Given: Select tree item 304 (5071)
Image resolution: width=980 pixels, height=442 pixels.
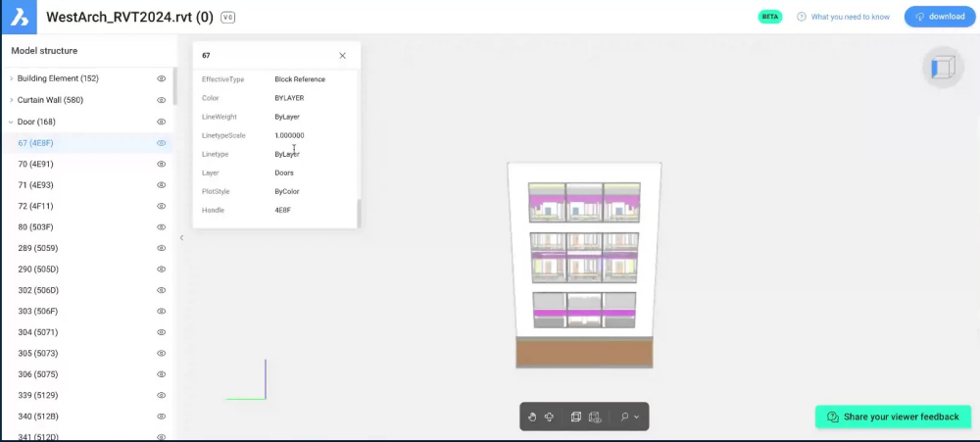Looking at the screenshot, I should point(38,332).
